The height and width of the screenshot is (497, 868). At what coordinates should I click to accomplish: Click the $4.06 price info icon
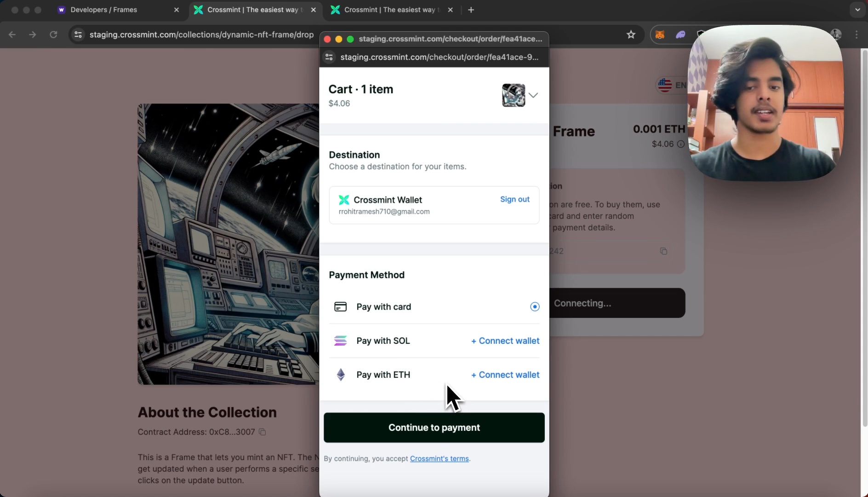681,144
